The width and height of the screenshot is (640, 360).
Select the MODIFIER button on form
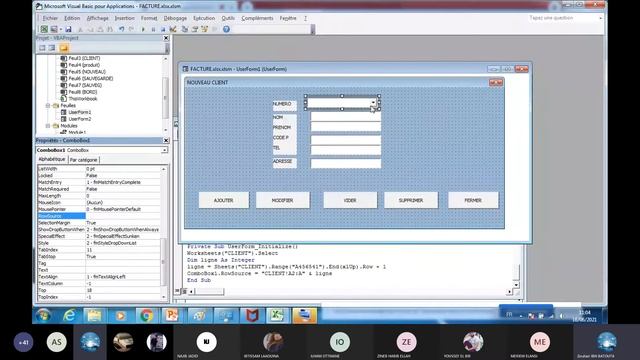[x=282, y=200]
